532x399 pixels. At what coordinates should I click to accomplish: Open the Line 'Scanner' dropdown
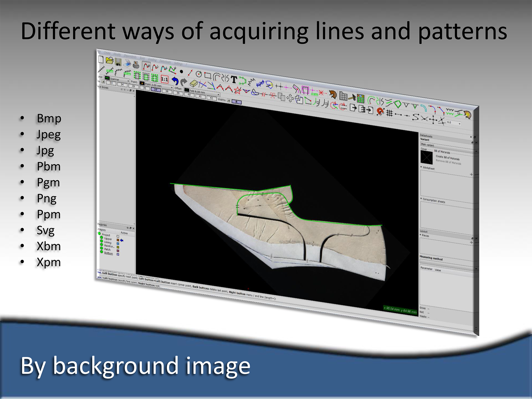point(117,79)
